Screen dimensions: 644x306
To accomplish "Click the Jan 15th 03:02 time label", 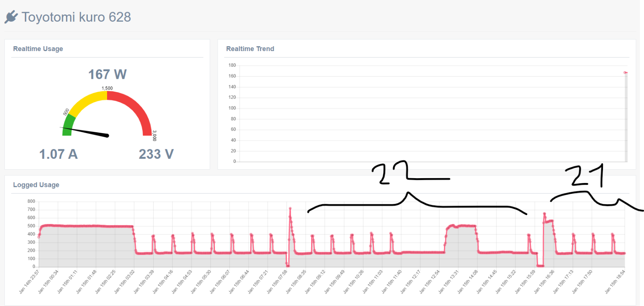I will (x=124, y=282).
